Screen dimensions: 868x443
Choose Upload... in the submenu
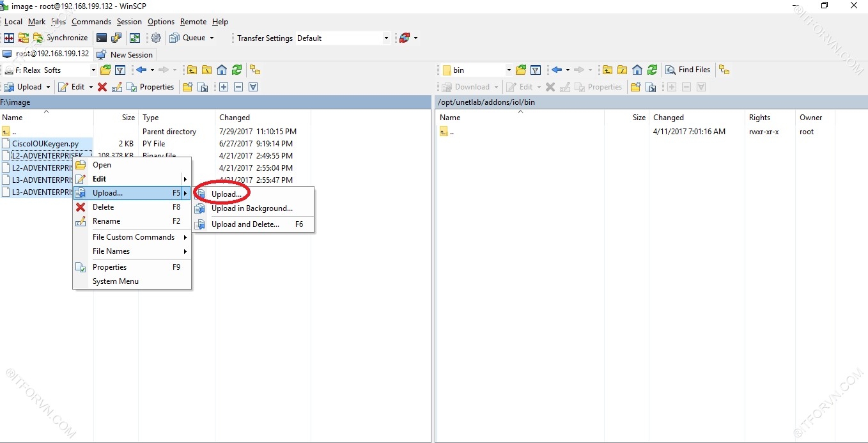click(226, 194)
